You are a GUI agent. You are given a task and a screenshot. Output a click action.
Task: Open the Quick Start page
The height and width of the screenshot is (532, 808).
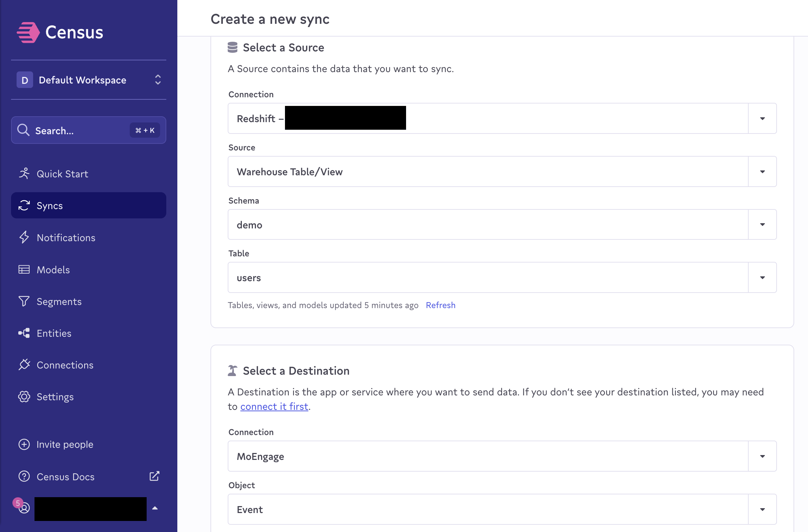click(62, 174)
